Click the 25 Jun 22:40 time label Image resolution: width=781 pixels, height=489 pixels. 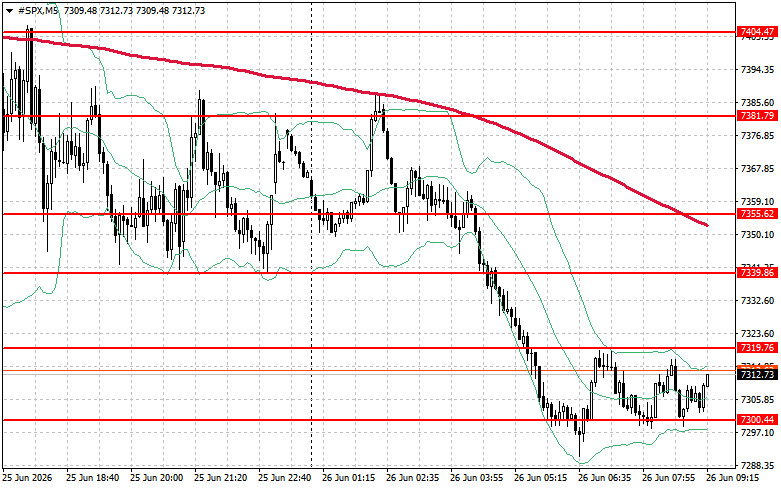(x=284, y=478)
